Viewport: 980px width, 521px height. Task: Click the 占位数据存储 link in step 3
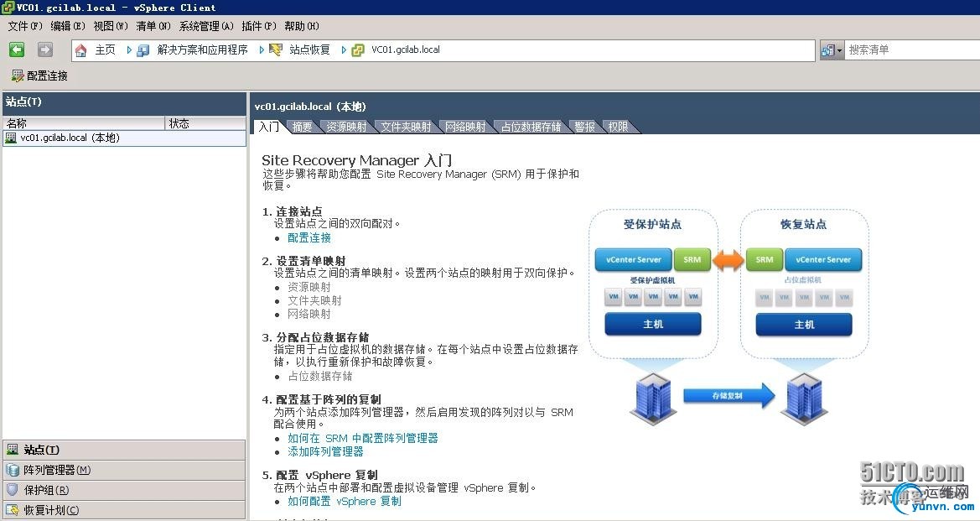tap(320, 376)
